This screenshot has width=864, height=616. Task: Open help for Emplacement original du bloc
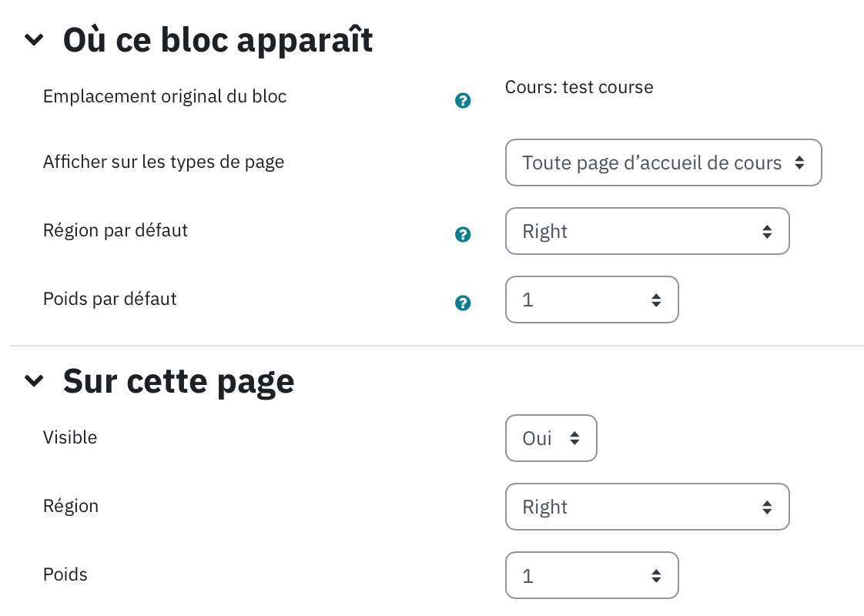[x=463, y=101]
